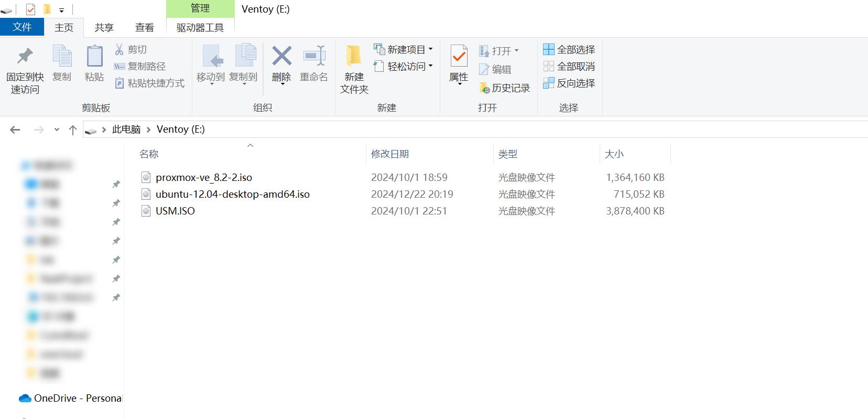Click 反向选择 invert selection
The height and width of the screenshot is (419, 868).
(x=569, y=83)
